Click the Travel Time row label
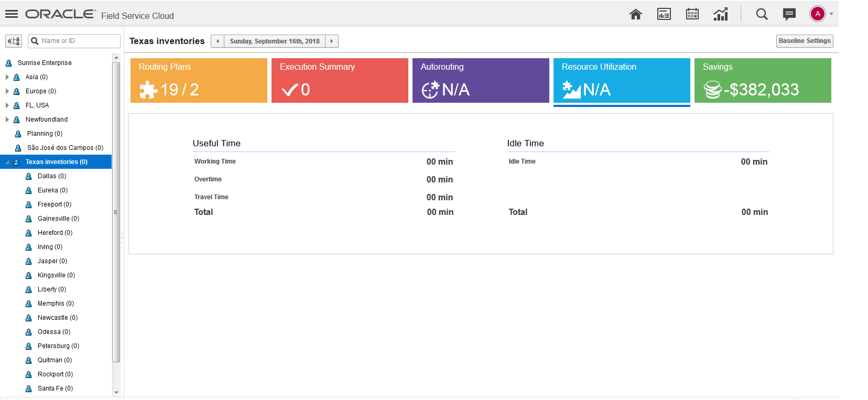The height and width of the screenshot is (400, 868). 211,197
